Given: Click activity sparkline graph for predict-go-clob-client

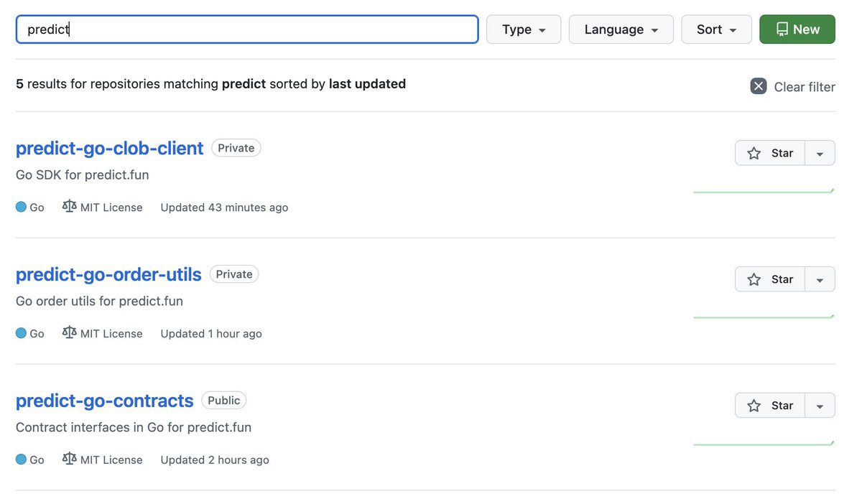Looking at the screenshot, I should coord(764,191).
